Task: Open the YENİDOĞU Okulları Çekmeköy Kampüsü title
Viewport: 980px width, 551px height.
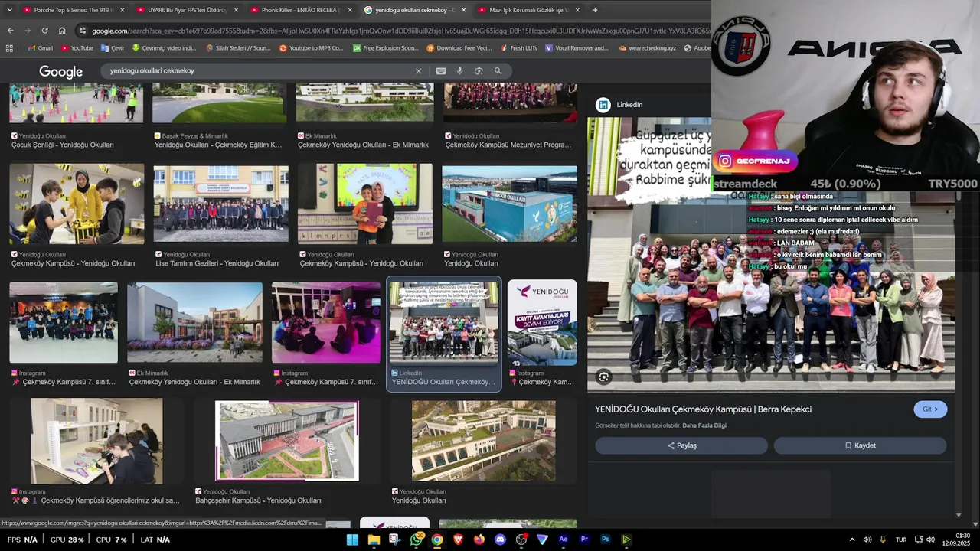Action: 703,409
